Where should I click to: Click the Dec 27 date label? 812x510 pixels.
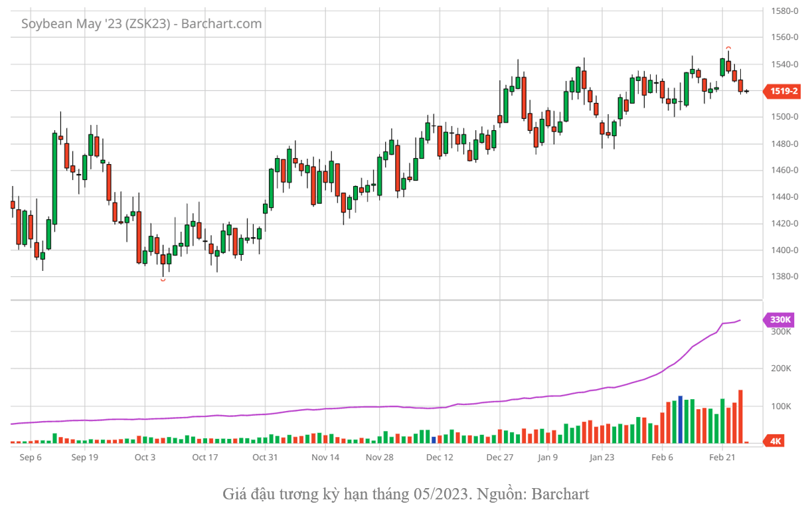pyautogui.click(x=500, y=458)
